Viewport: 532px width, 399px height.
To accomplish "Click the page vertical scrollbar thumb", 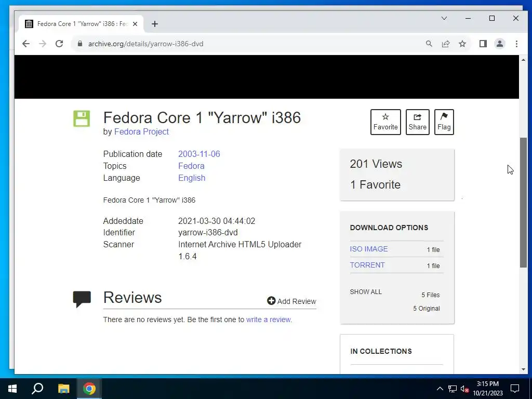I will [523, 203].
